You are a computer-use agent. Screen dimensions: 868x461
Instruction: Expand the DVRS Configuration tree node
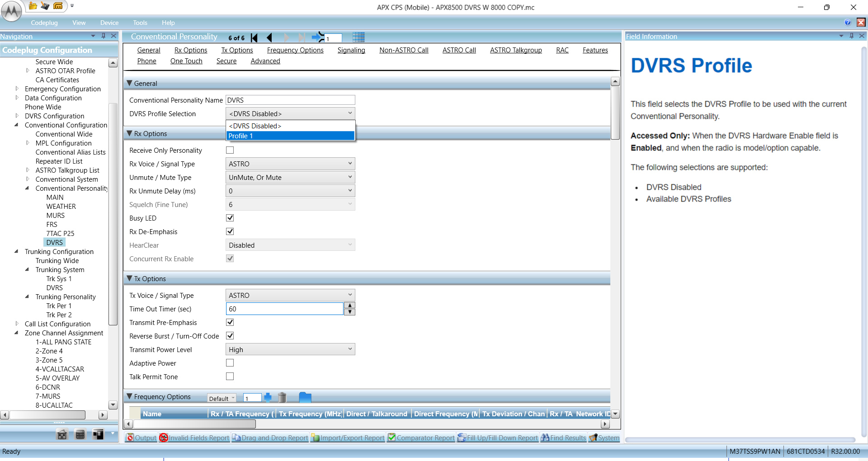17,116
